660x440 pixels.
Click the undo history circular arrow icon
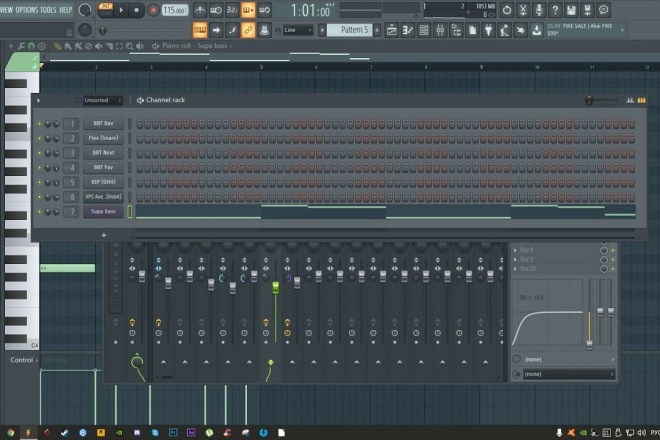coord(507,10)
